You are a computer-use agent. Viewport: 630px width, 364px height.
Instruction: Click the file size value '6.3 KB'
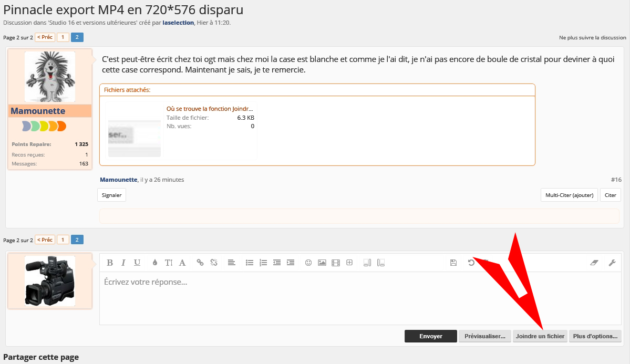coord(245,118)
